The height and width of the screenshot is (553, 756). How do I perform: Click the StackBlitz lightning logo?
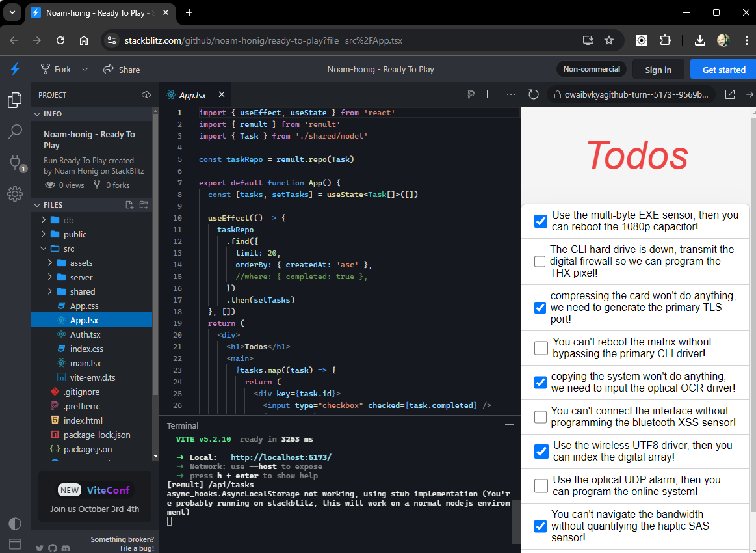click(15, 69)
